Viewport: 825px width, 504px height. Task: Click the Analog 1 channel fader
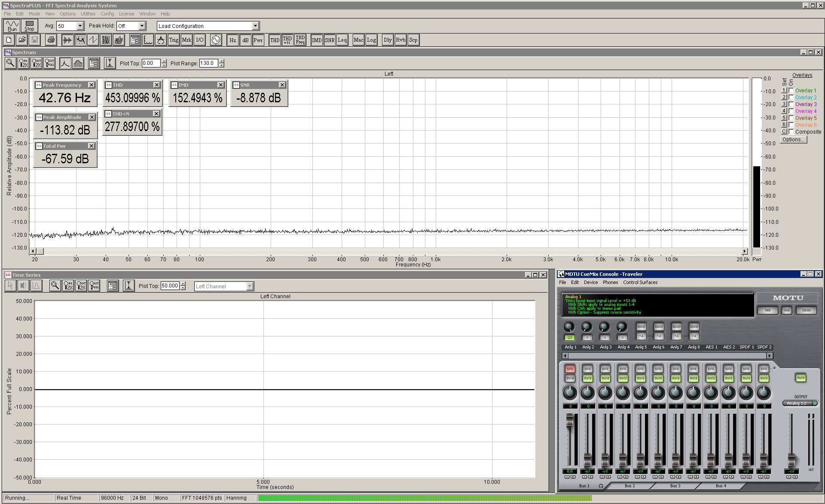[570, 420]
